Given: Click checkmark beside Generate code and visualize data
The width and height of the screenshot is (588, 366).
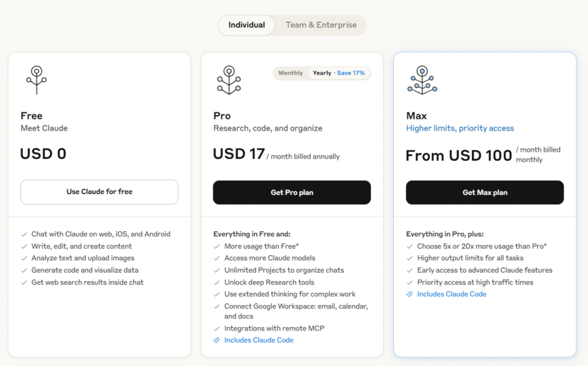Looking at the screenshot, I should (24, 270).
